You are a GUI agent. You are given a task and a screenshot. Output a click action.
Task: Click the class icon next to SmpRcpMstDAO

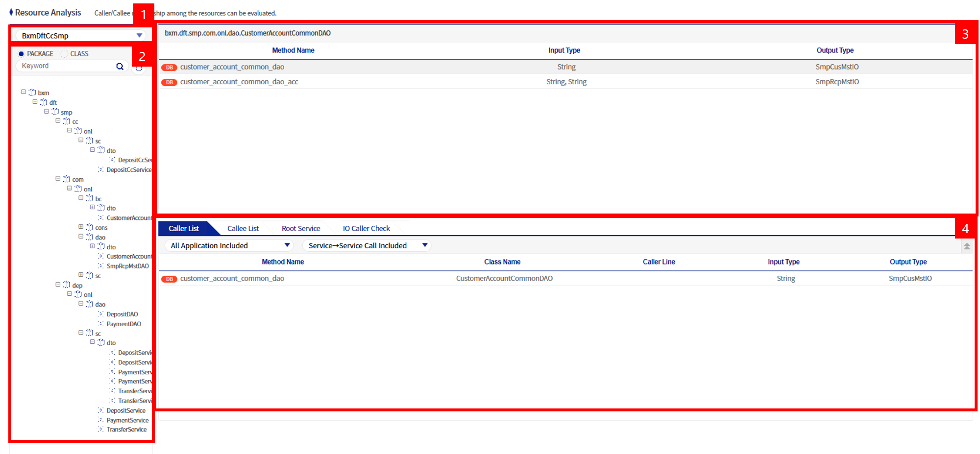pos(100,266)
